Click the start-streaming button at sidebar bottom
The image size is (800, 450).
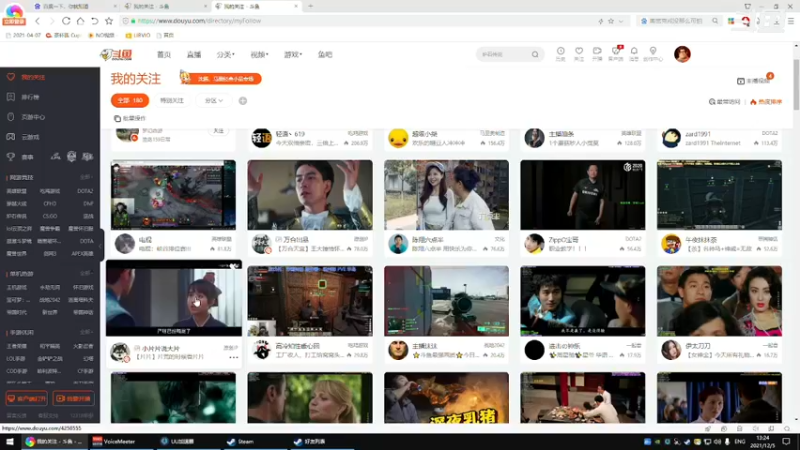click(x=73, y=398)
